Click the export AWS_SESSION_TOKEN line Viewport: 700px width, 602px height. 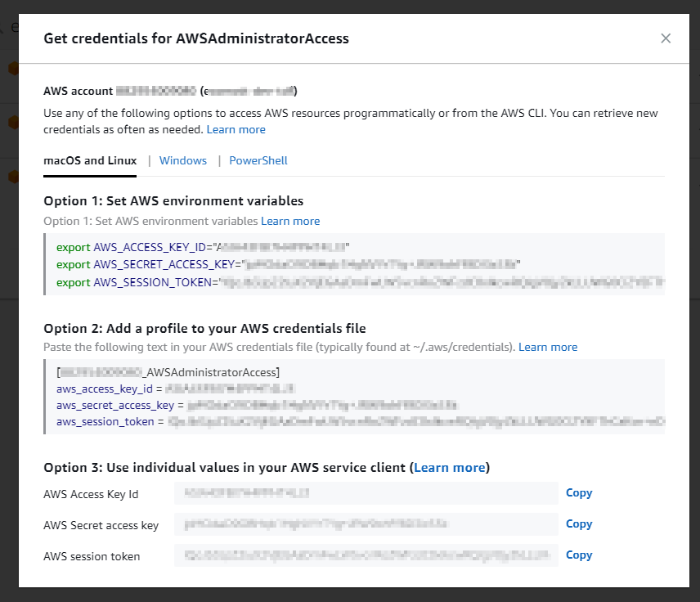click(x=361, y=282)
